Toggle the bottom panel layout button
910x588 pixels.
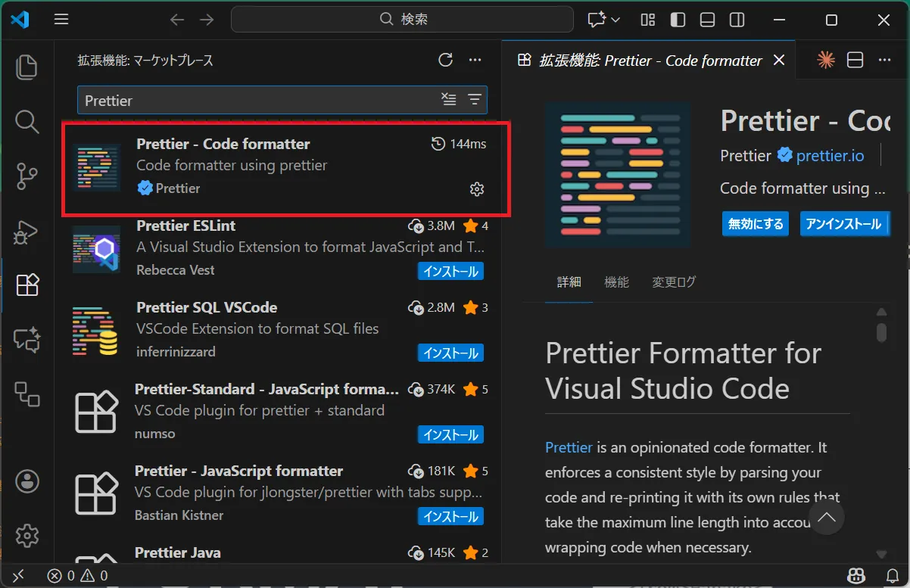point(707,20)
